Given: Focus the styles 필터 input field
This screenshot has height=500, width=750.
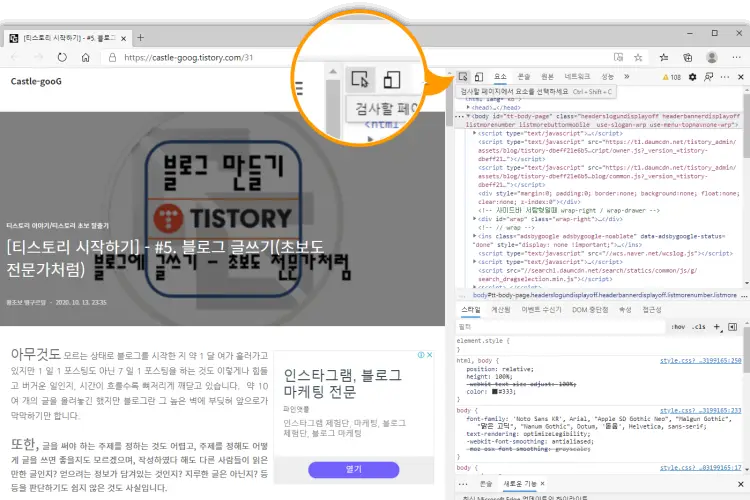Looking at the screenshot, I should [x=561, y=327].
